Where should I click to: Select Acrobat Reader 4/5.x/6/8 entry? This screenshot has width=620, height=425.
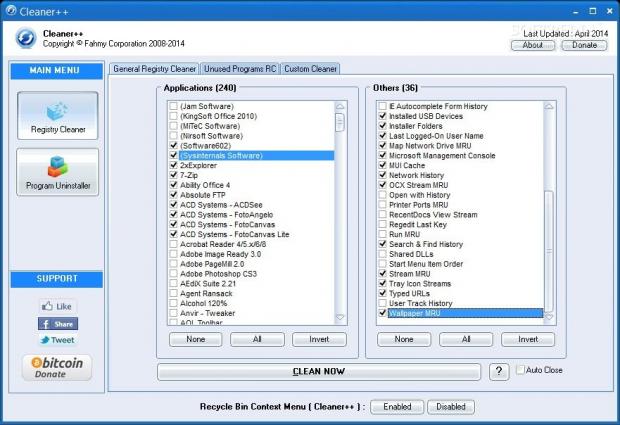point(223,244)
